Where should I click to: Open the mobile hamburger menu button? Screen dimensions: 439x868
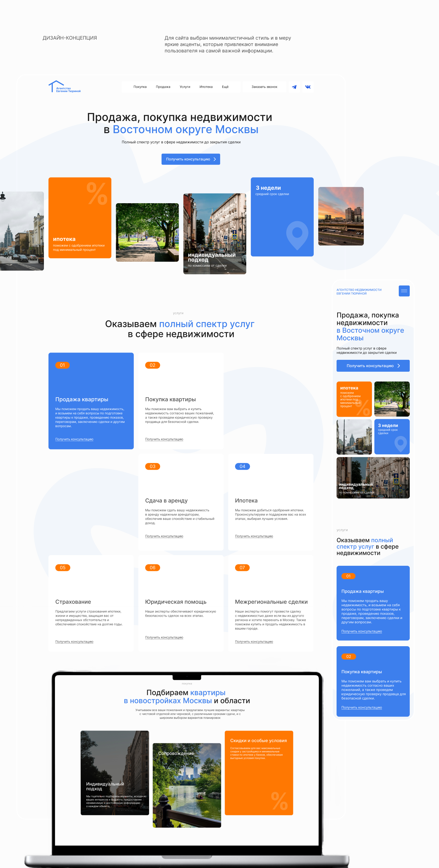point(404,291)
